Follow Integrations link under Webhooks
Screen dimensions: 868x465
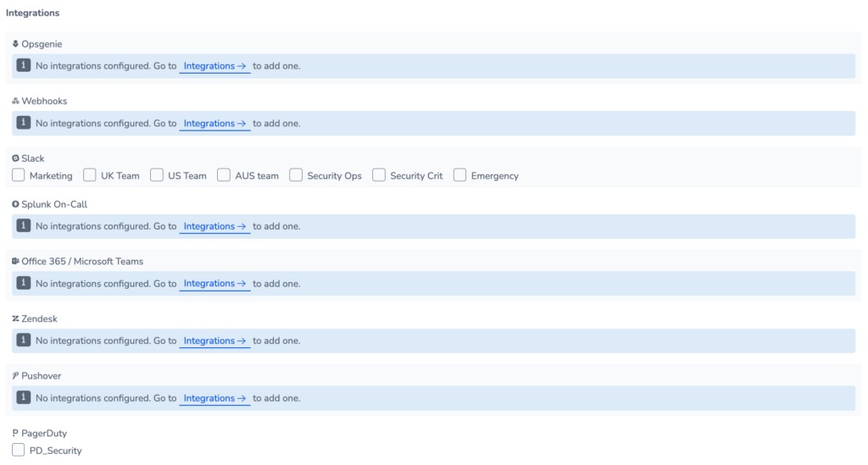coord(214,124)
